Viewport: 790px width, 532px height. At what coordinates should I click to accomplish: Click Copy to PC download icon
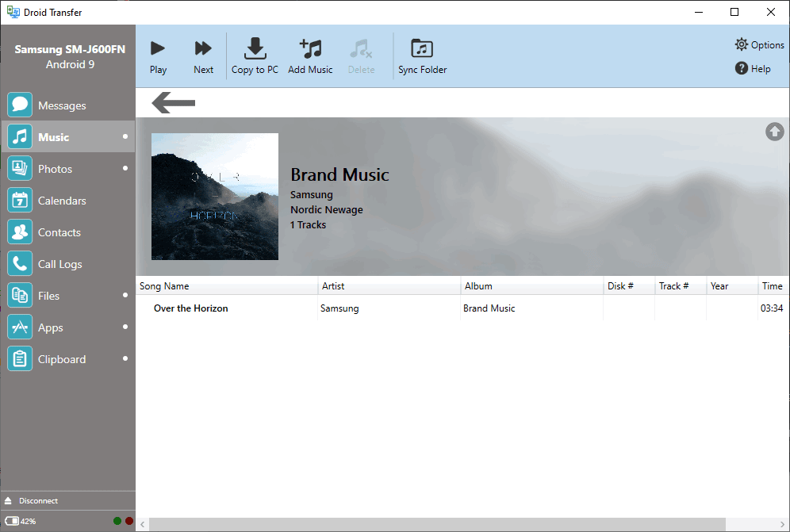coord(255,48)
